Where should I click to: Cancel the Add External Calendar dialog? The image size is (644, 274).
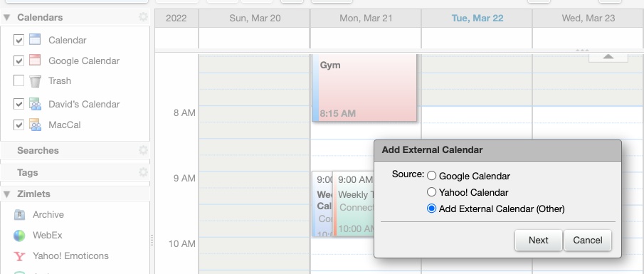point(588,240)
